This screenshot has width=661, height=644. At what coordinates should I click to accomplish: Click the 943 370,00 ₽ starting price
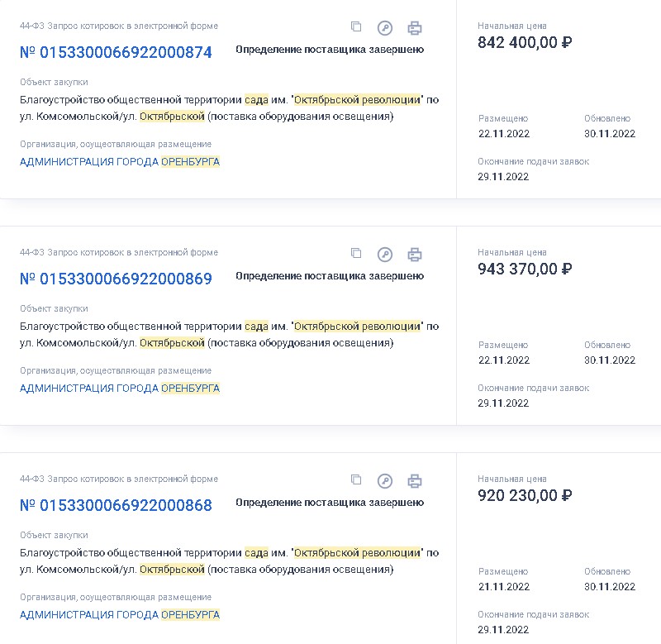pyautogui.click(x=525, y=270)
